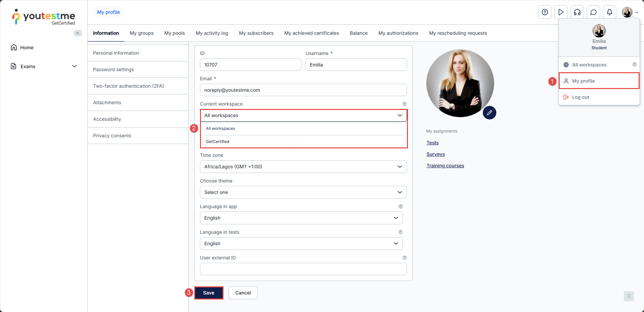
Task: Open the help question mark icon
Action: (545, 12)
